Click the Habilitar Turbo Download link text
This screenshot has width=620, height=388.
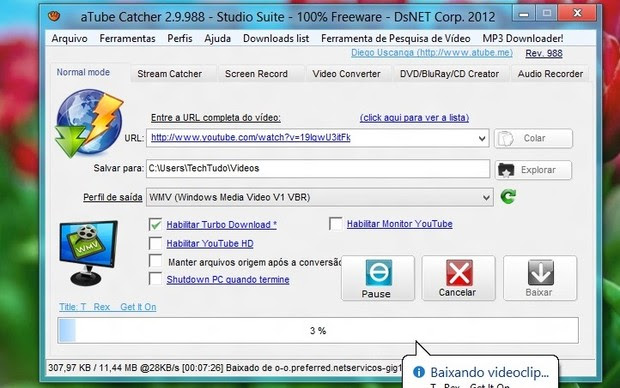(x=221, y=225)
